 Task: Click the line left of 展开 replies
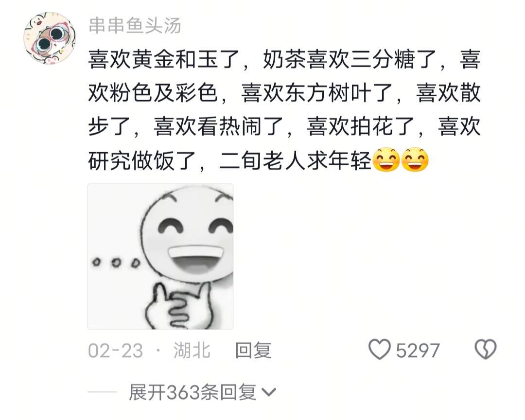pos(102,391)
